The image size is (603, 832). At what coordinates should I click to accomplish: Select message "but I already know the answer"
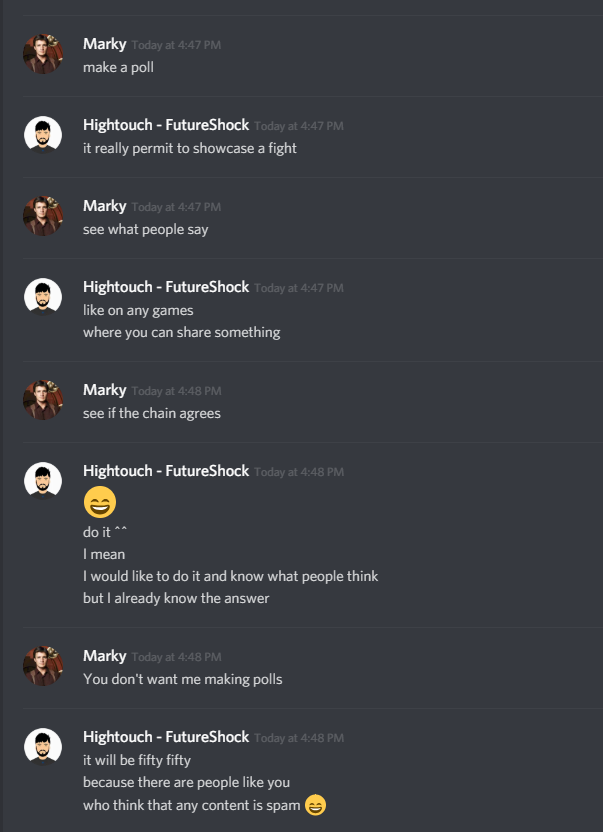(x=176, y=598)
